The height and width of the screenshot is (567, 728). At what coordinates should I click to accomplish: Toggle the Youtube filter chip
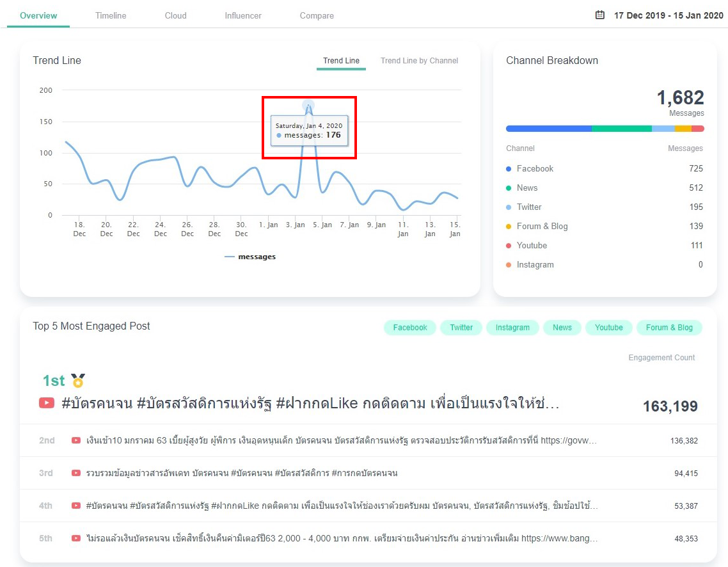pos(608,328)
